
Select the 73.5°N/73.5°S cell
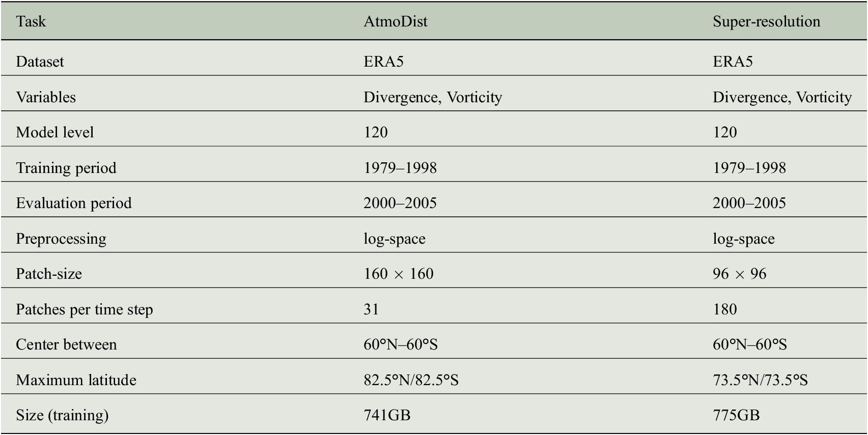[760, 380]
